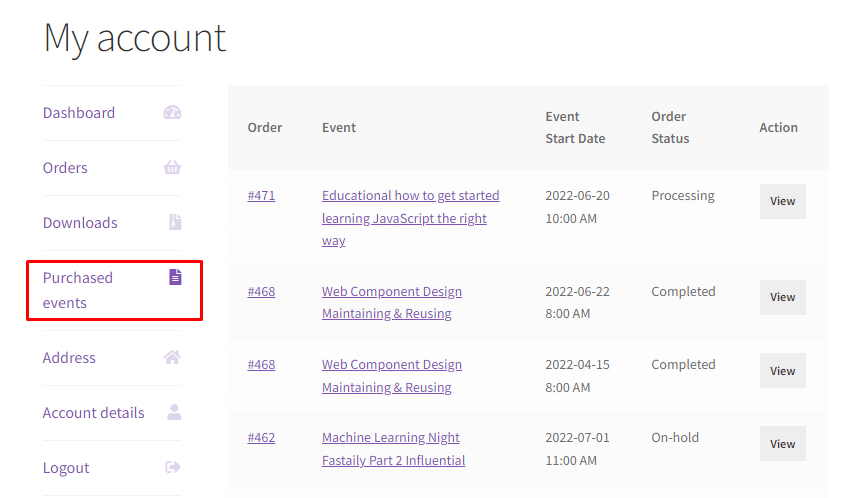View the On-hold order #462
Image resolution: width=868 pixels, height=498 pixels.
[782, 444]
